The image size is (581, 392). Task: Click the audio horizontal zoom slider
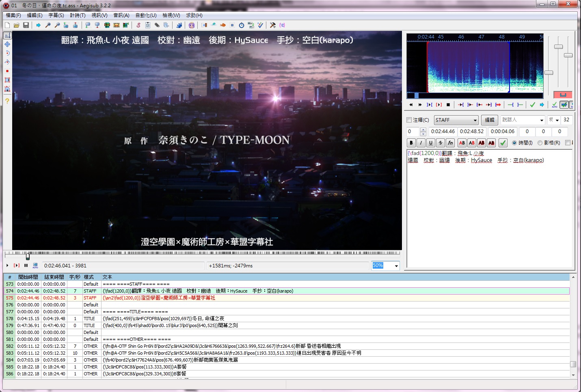[x=549, y=73]
